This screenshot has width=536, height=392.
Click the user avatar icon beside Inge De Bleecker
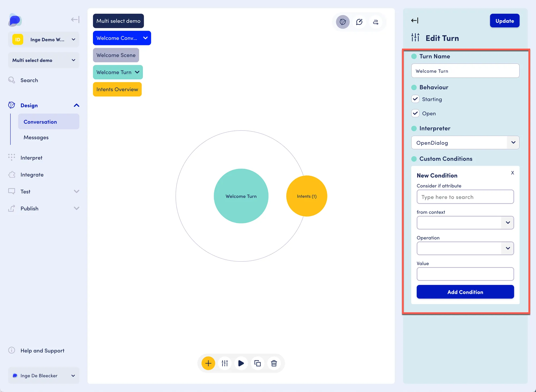[15, 375]
